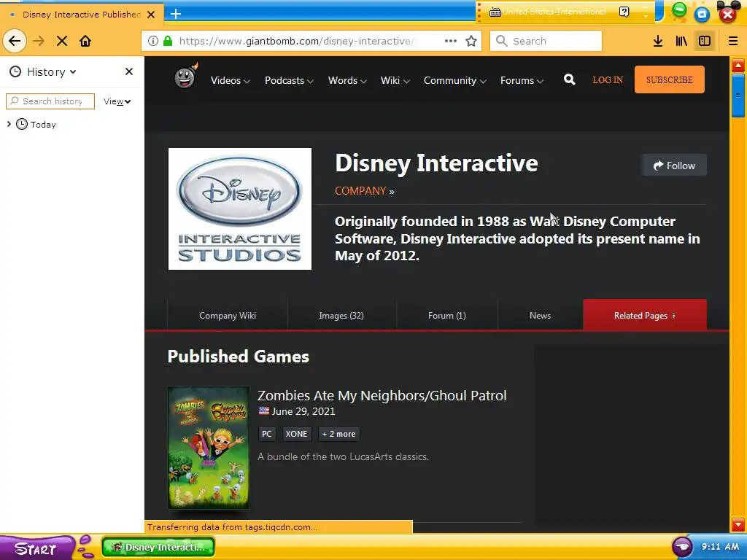Click the green round window minimize button

pyautogui.click(x=679, y=10)
